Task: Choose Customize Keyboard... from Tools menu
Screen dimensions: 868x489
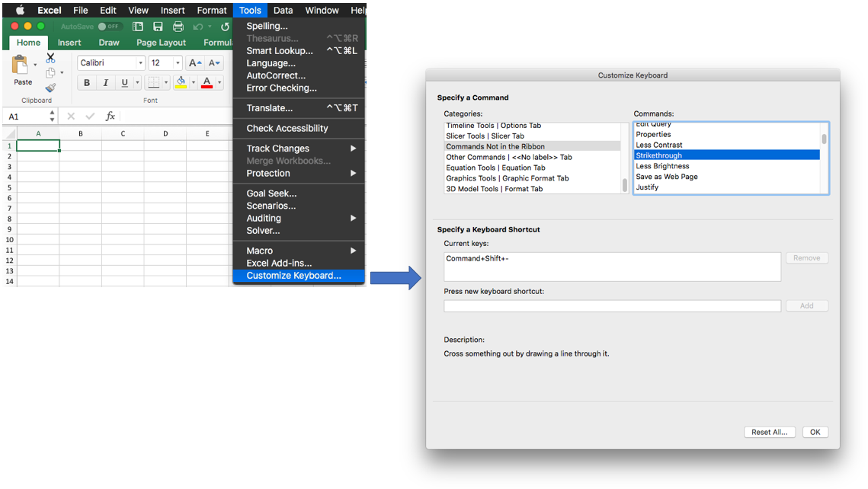Action: [299, 276]
